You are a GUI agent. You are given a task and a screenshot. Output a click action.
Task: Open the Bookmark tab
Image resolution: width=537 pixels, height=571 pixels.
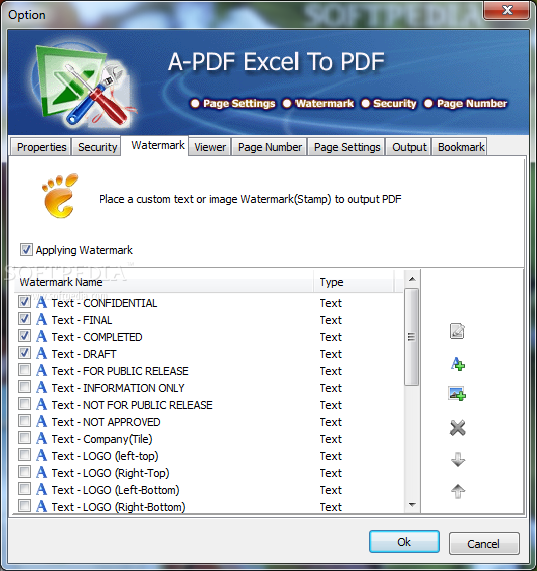pos(460,147)
